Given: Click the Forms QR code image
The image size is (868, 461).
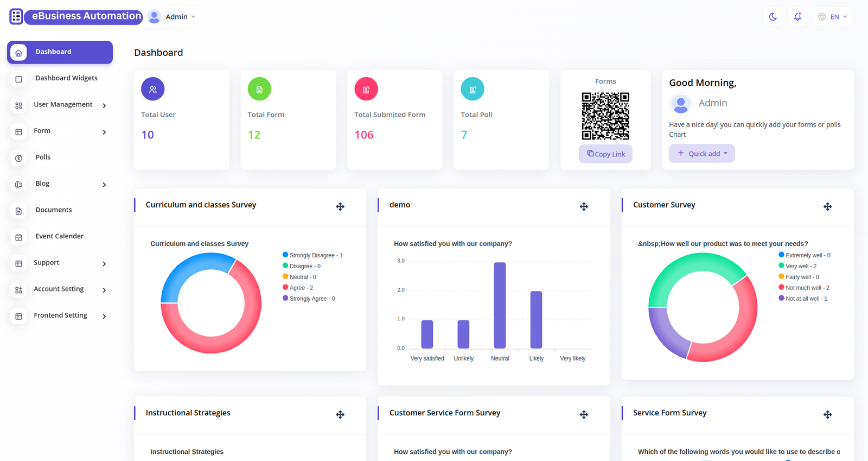Looking at the screenshot, I should coord(605,116).
